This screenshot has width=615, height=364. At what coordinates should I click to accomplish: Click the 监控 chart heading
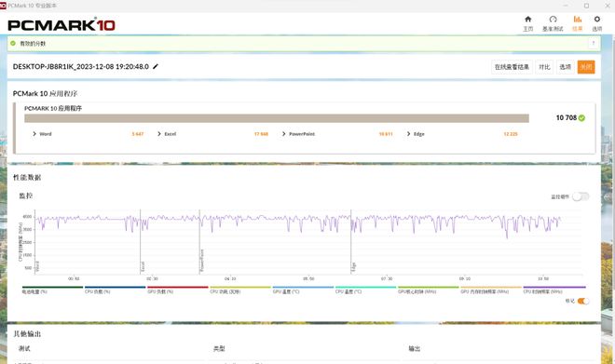click(26, 195)
